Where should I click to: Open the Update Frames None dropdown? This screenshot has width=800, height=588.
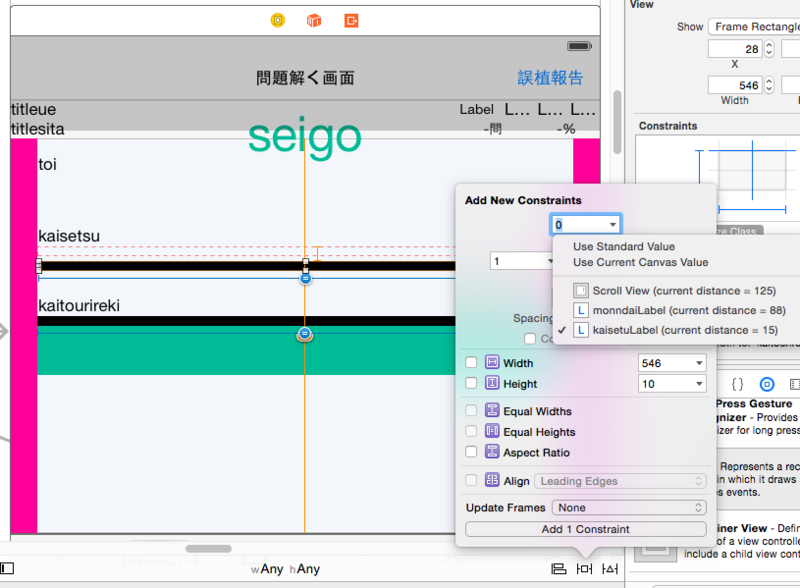click(x=629, y=507)
